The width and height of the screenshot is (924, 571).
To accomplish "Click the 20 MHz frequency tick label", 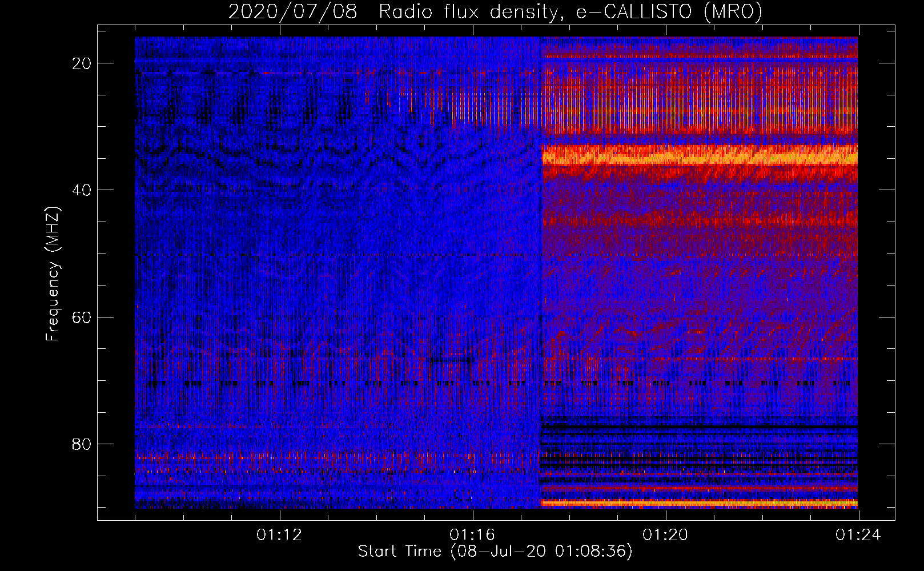I will tap(82, 63).
